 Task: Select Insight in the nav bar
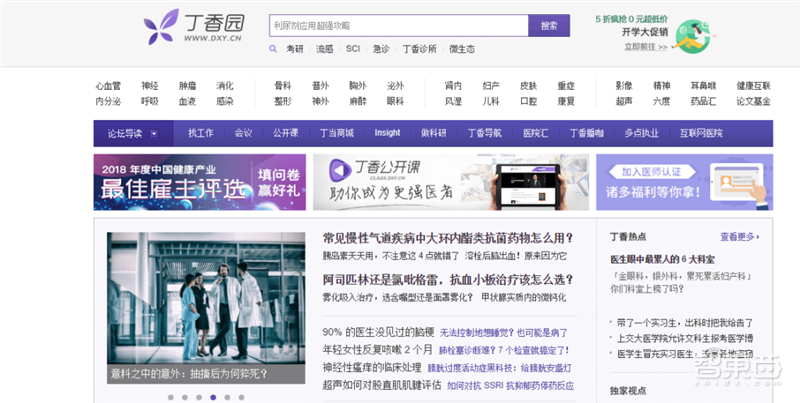[387, 133]
